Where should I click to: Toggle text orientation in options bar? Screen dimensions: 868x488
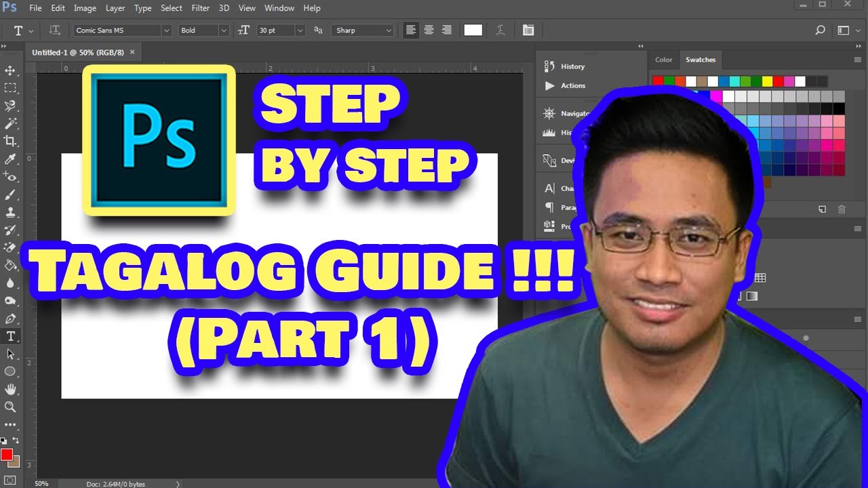pyautogui.click(x=55, y=30)
